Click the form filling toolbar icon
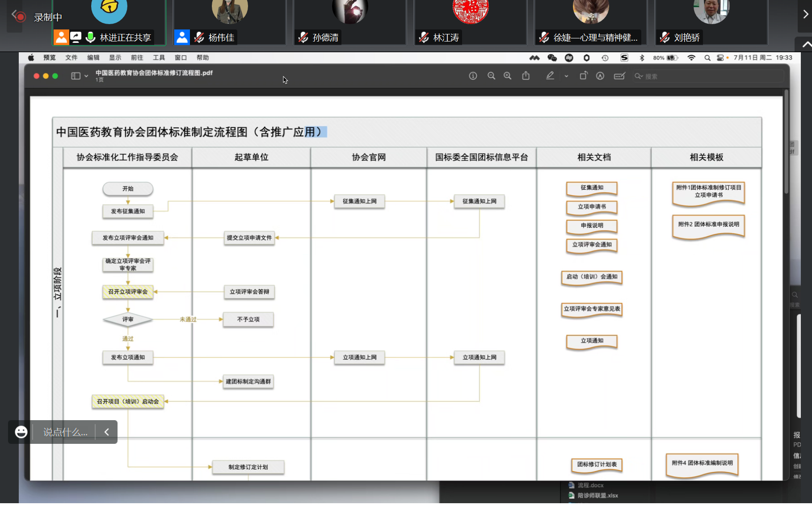This screenshot has height=505, width=812. 619,76
